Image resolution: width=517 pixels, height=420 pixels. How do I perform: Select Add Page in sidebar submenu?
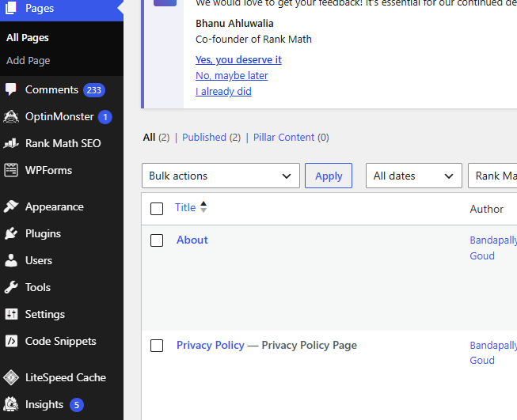tap(29, 60)
